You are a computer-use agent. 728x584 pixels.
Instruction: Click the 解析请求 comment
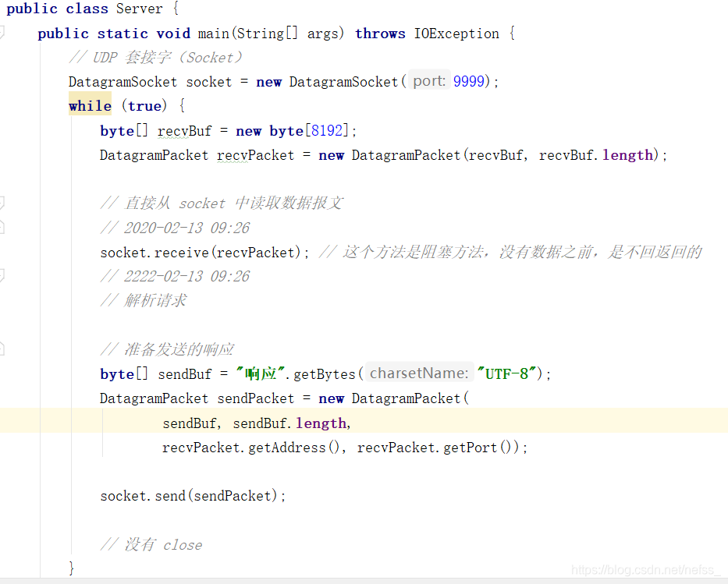(144, 301)
